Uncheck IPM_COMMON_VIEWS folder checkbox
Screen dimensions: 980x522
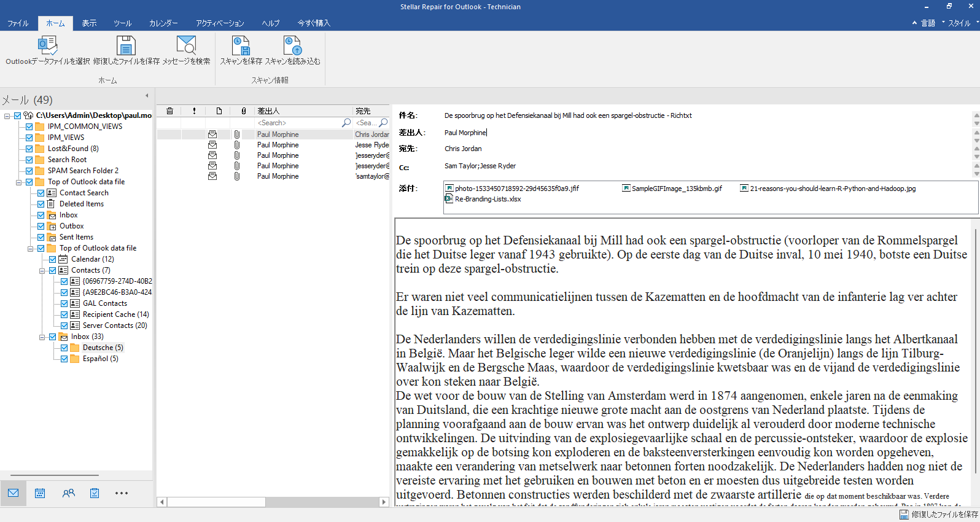29,127
